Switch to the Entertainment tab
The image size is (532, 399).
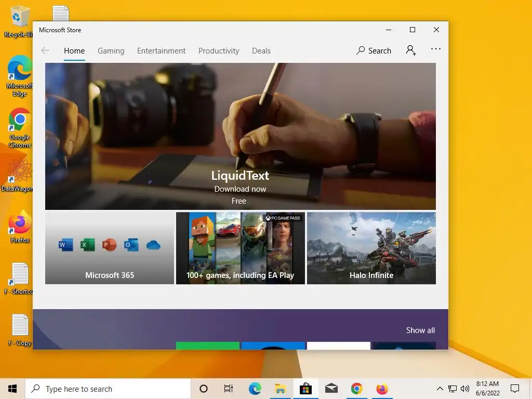(161, 51)
